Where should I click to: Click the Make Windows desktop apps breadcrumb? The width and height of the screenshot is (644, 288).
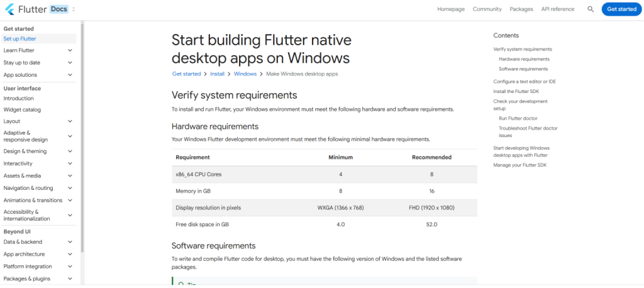[302, 74]
